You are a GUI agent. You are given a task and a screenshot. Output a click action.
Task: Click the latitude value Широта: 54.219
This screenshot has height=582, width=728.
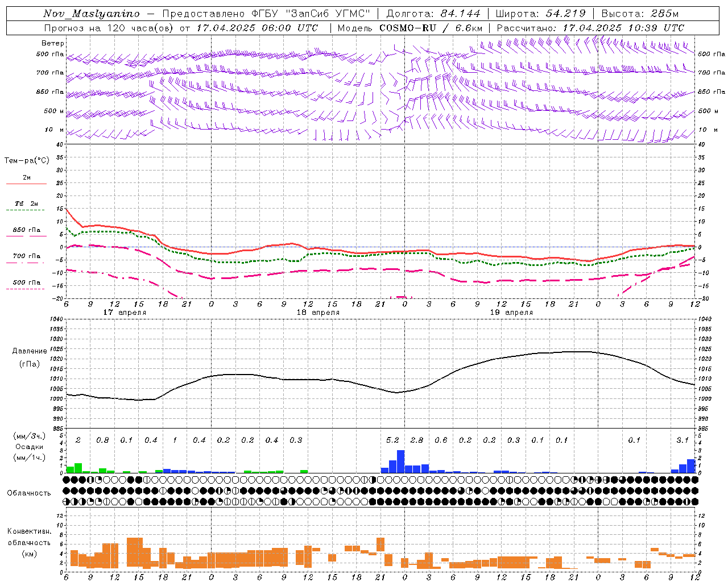pyautogui.click(x=541, y=14)
